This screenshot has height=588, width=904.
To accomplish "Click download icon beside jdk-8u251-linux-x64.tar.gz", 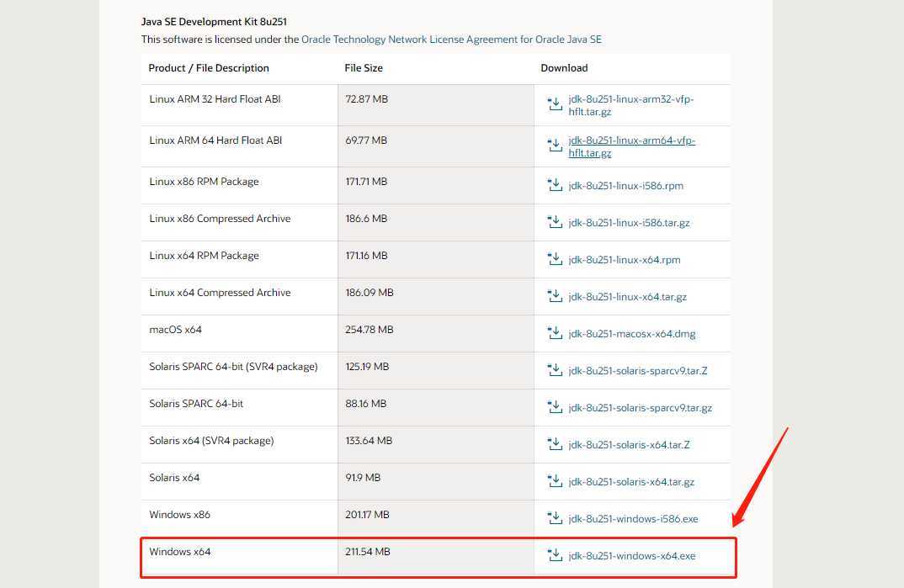I will tap(555, 296).
